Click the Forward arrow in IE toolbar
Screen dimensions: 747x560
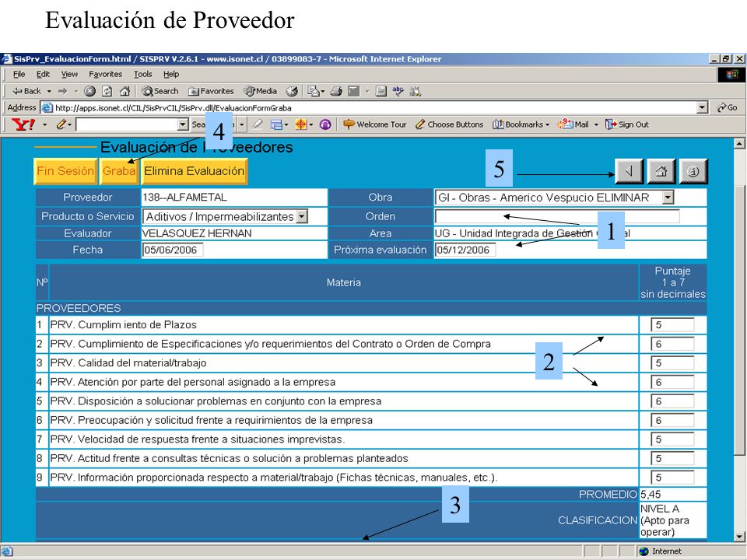click(62, 91)
